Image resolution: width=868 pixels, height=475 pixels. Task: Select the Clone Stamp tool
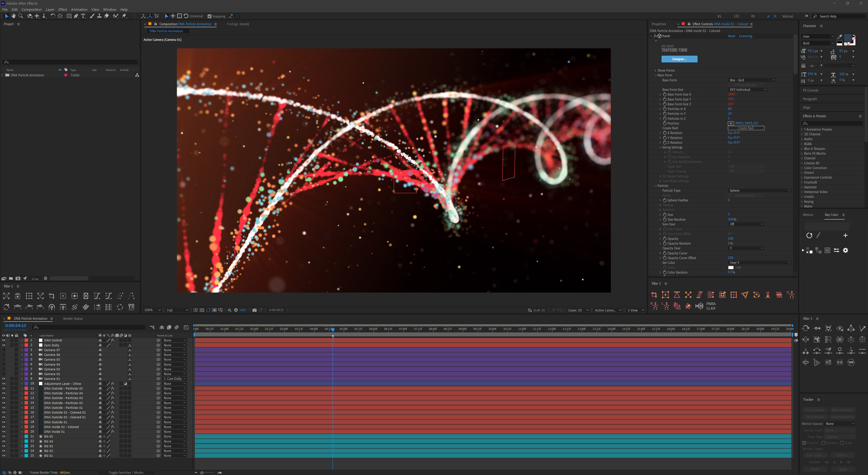[99, 16]
